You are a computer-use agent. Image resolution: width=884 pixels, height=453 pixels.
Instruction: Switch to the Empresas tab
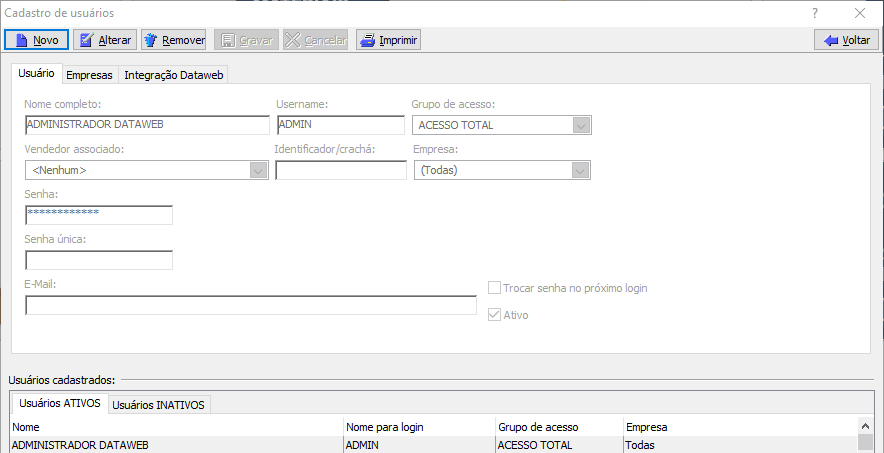(89, 76)
